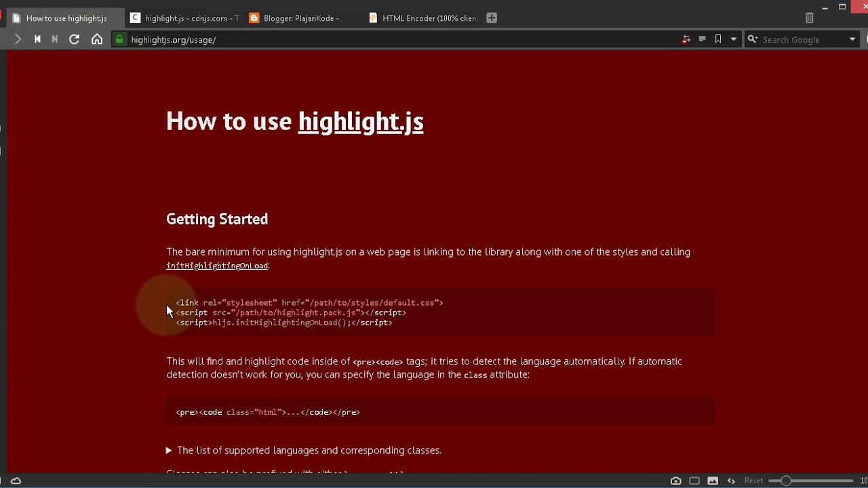The width and height of the screenshot is (868, 488).
Task: Switch to How to use highlight.js tab
Action: click(65, 18)
